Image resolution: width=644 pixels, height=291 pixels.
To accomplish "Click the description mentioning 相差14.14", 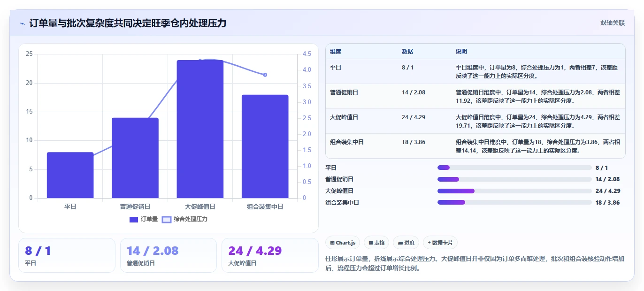I will pyautogui.click(x=538, y=146).
